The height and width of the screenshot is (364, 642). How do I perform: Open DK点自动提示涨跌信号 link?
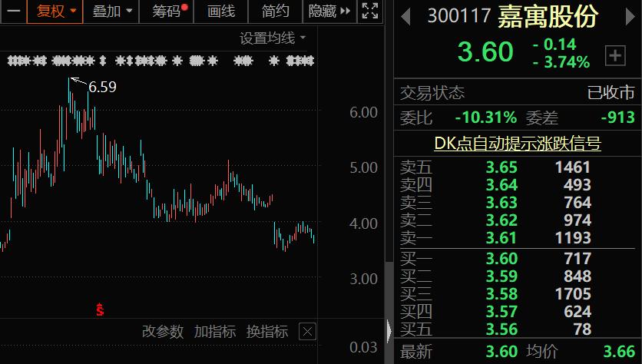point(518,144)
